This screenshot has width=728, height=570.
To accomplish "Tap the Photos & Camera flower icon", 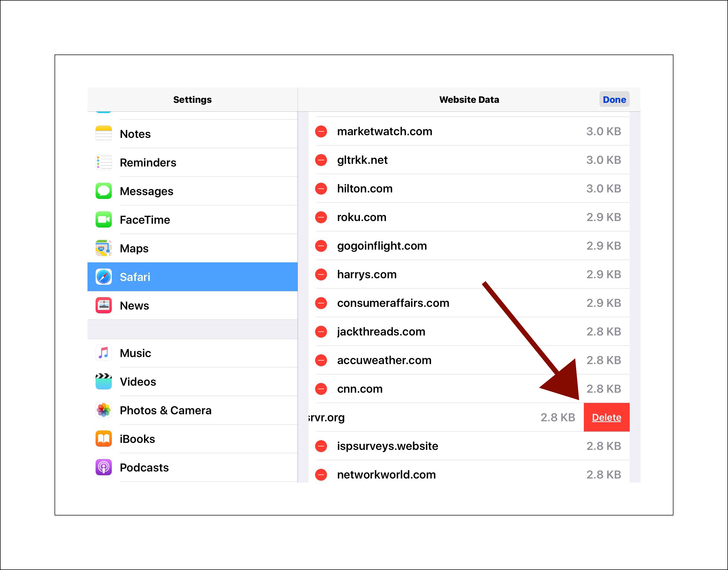I will point(103,410).
